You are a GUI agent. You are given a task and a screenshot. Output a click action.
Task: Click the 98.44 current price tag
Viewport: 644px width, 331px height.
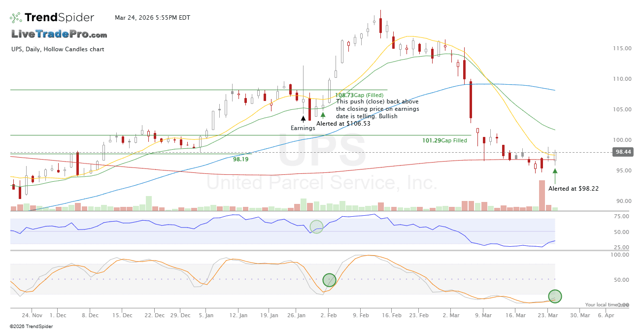[x=623, y=153]
